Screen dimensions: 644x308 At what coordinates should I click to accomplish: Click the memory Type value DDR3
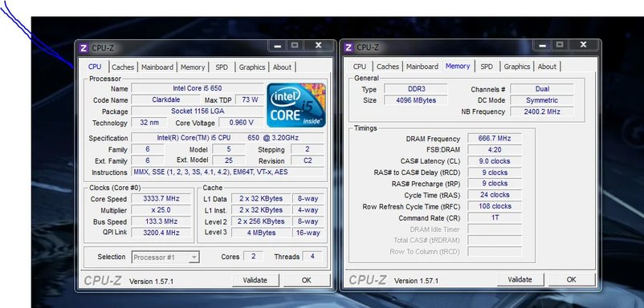tap(416, 89)
